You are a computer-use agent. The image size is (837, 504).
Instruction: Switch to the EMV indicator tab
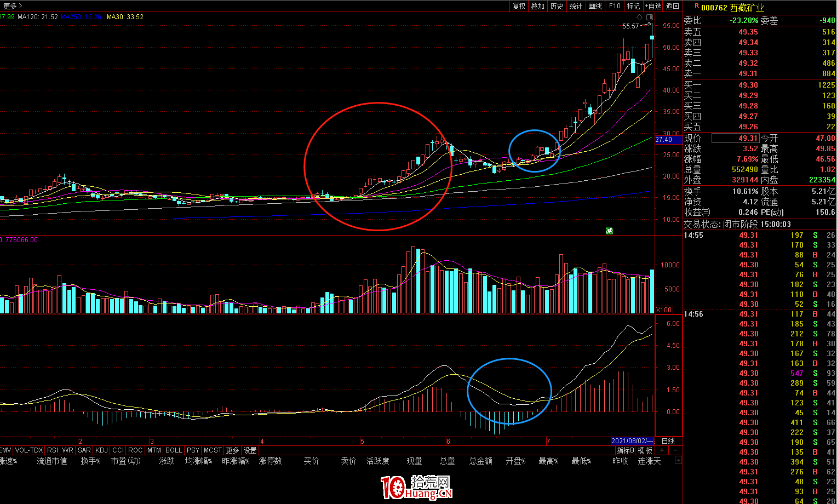[5, 450]
